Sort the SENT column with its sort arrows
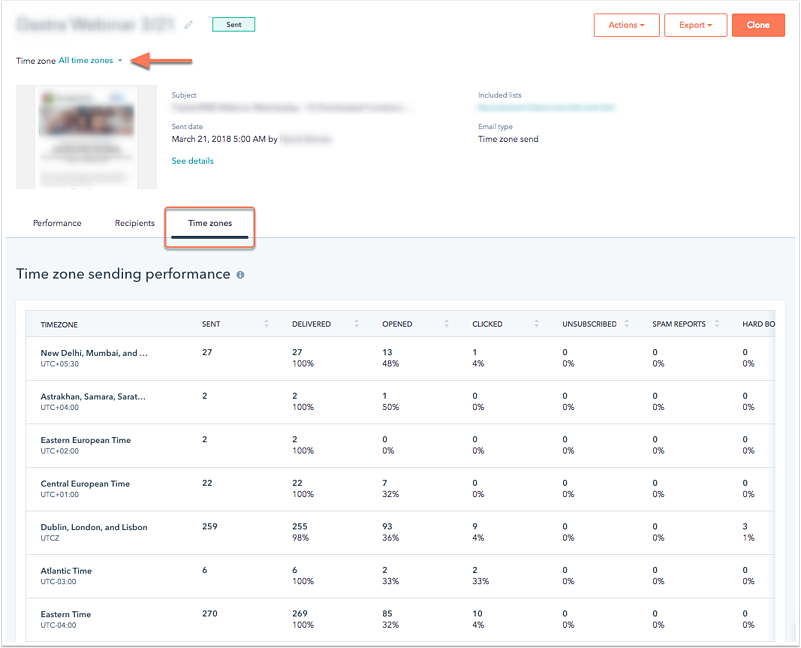Viewport: 801px width, 648px height. point(266,323)
